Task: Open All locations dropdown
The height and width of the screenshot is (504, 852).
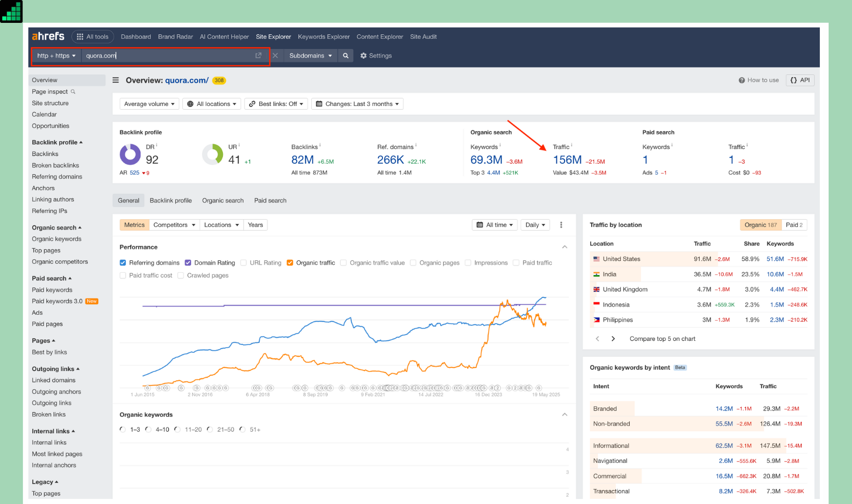Action: (x=211, y=104)
